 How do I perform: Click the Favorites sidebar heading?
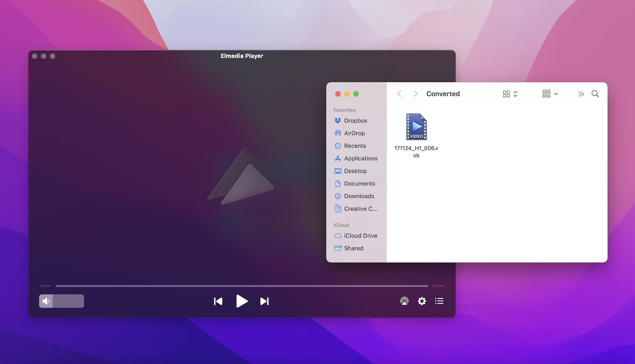pyautogui.click(x=344, y=110)
